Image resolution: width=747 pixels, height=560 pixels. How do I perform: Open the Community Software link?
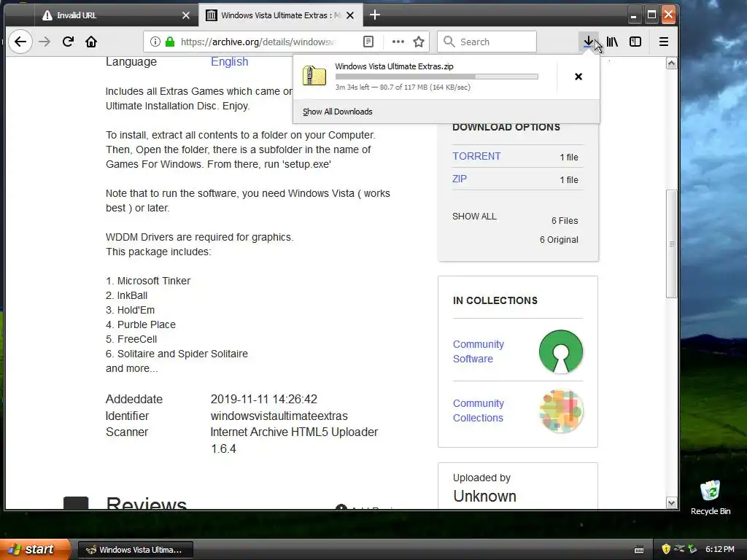(479, 351)
